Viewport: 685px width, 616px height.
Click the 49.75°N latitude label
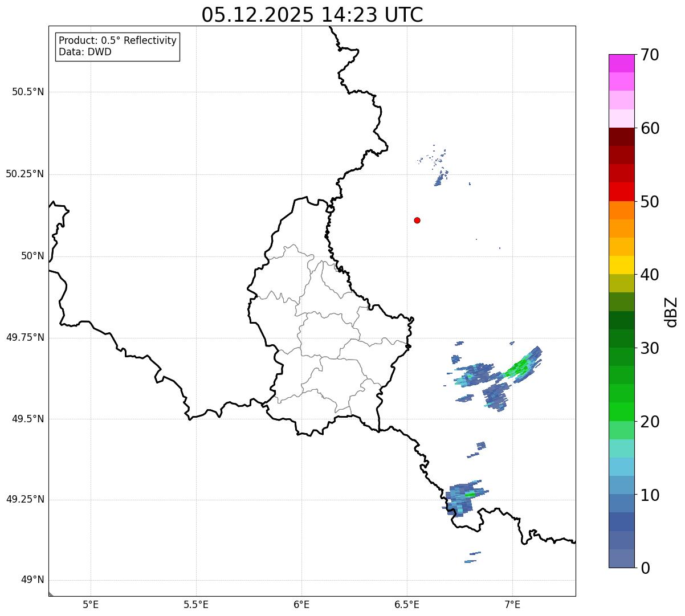[25, 337]
